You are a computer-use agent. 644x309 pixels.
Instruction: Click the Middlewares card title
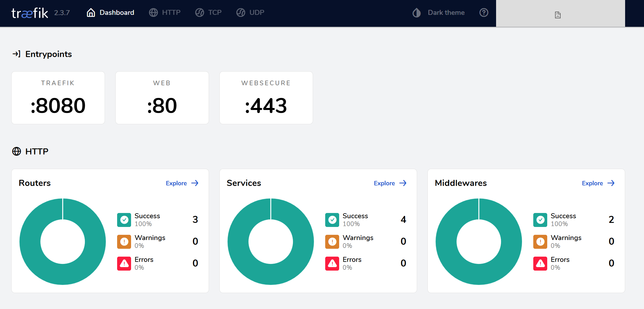pyautogui.click(x=461, y=183)
